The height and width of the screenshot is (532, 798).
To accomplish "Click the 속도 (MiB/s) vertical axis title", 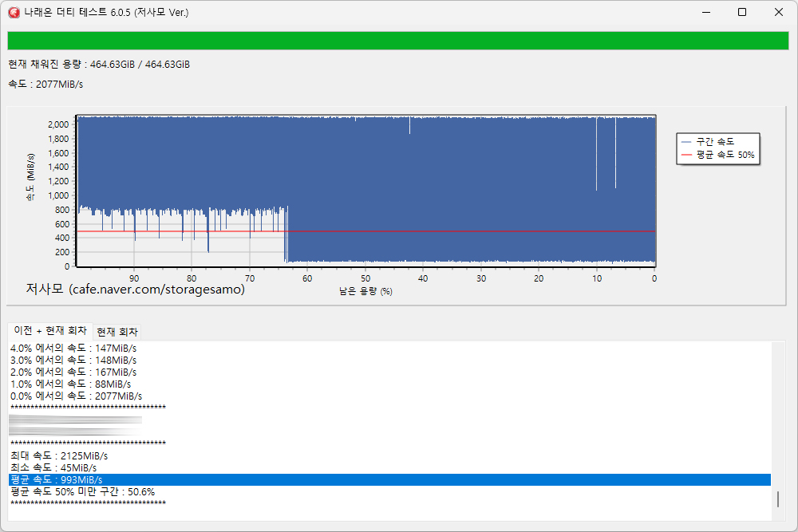I will point(31,177).
